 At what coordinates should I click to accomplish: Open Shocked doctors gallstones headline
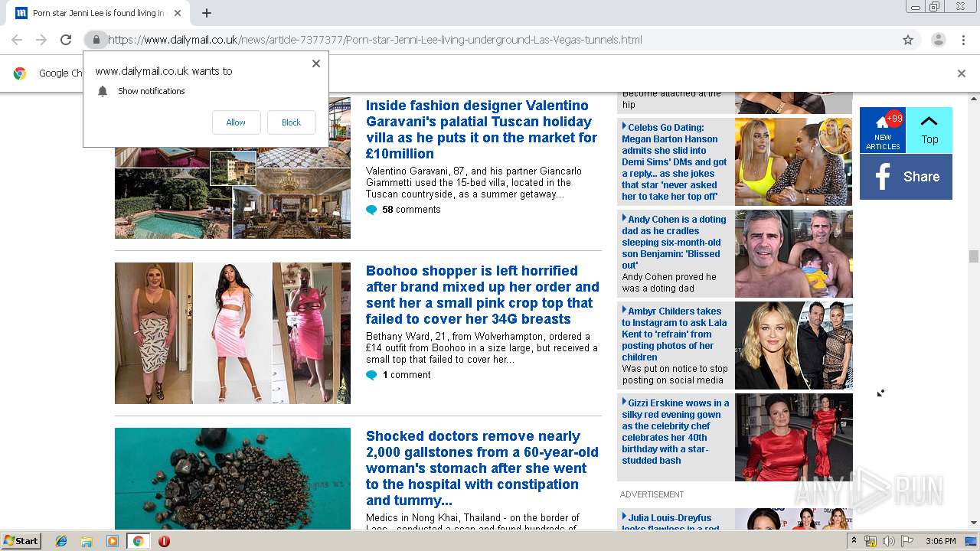click(x=482, y=468)
